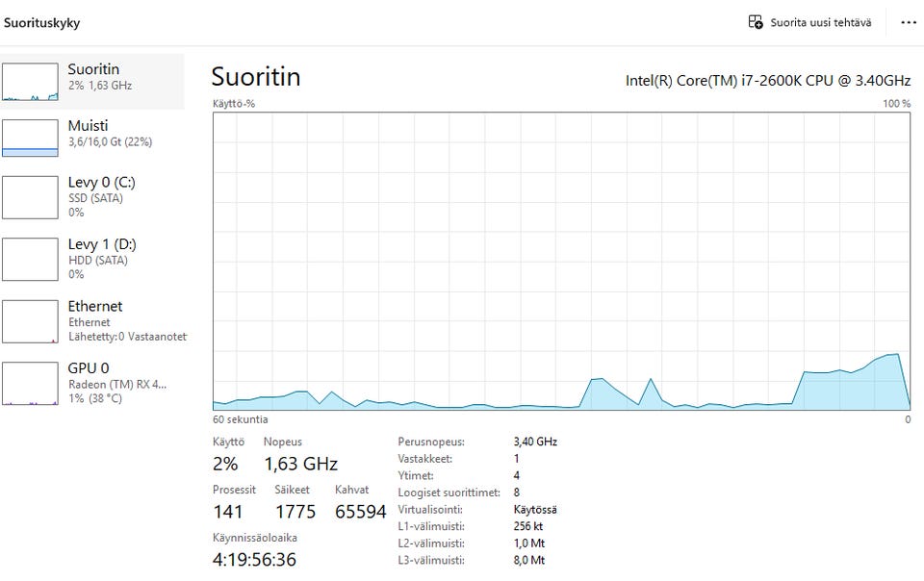Click the 2% usage value under Käyttö

225,464
